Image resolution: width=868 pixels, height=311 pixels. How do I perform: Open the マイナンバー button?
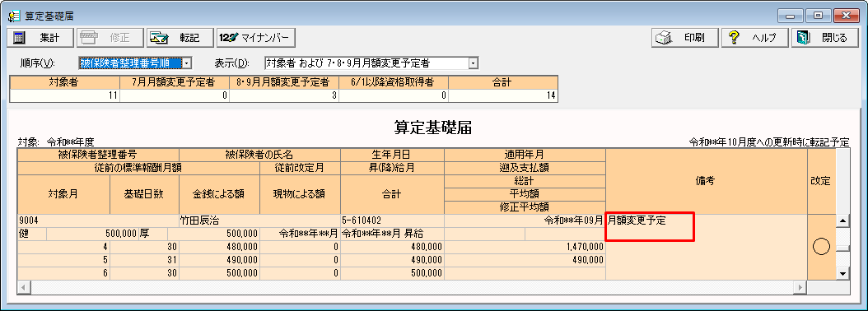coord(255,38)
